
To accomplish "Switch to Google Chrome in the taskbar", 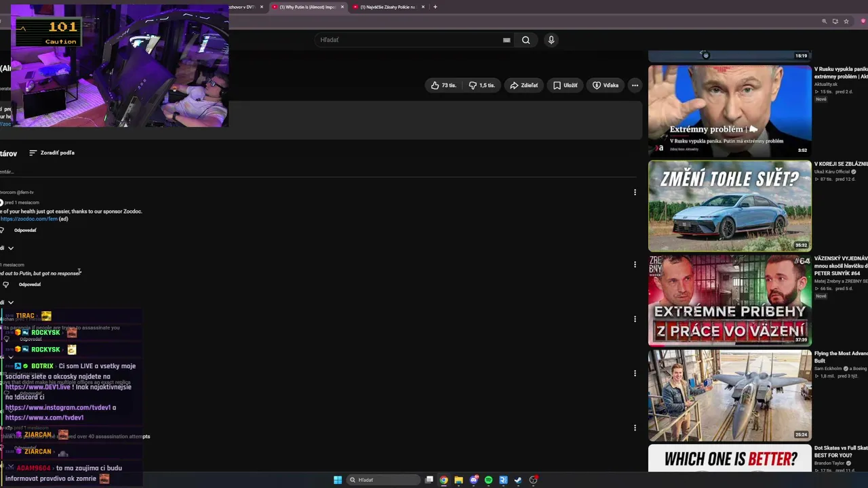I will pyautogui.click(x=443, y=480).
